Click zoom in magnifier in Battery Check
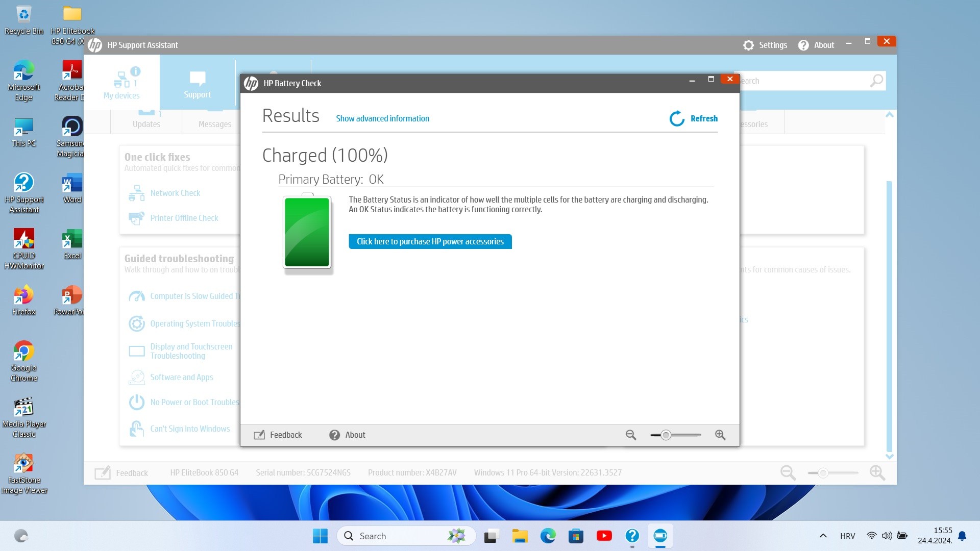Image resolution: width=980 pixels, height=551 pixels. pyautogui.click(x=720, y=435)
